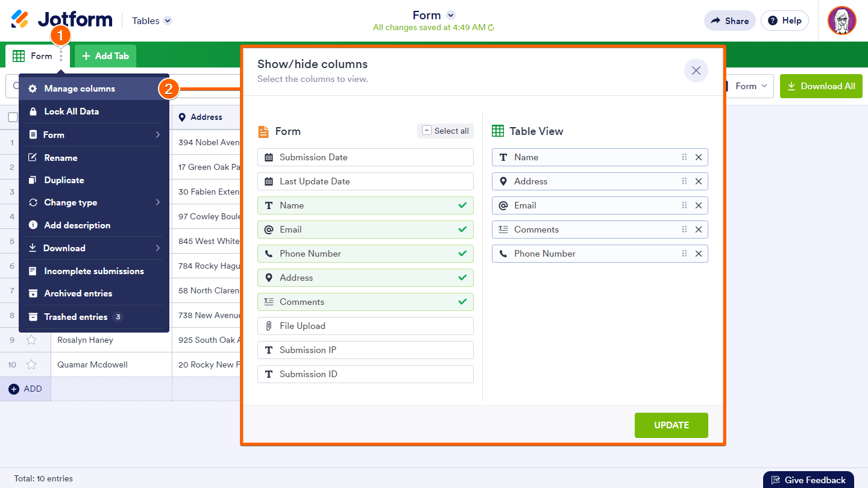The image size is (868, 488).
Task: Click the Jotform logo icon
Action: 19,20
